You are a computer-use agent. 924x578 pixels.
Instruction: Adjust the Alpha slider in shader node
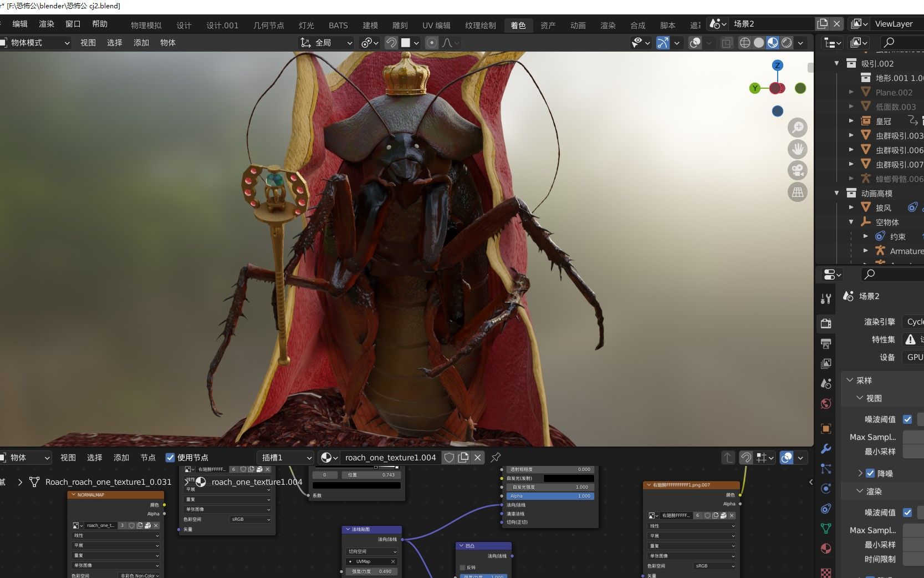click(550, 496)
